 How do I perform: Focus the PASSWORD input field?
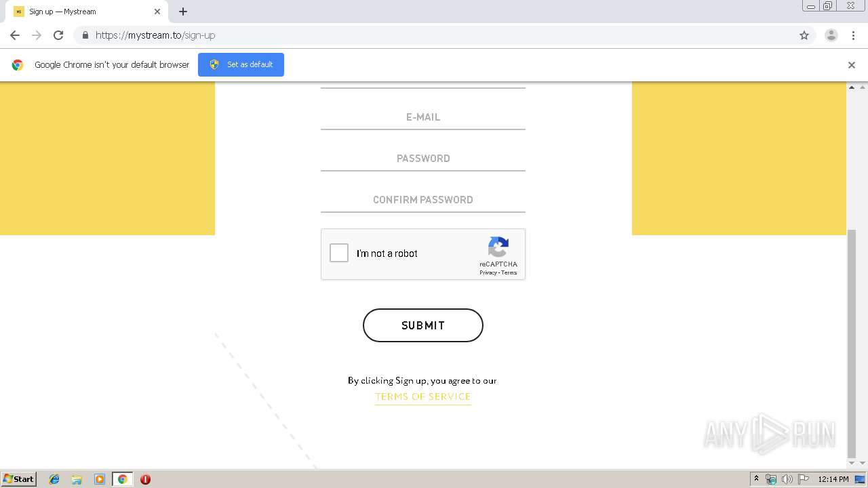coord(423,159)
